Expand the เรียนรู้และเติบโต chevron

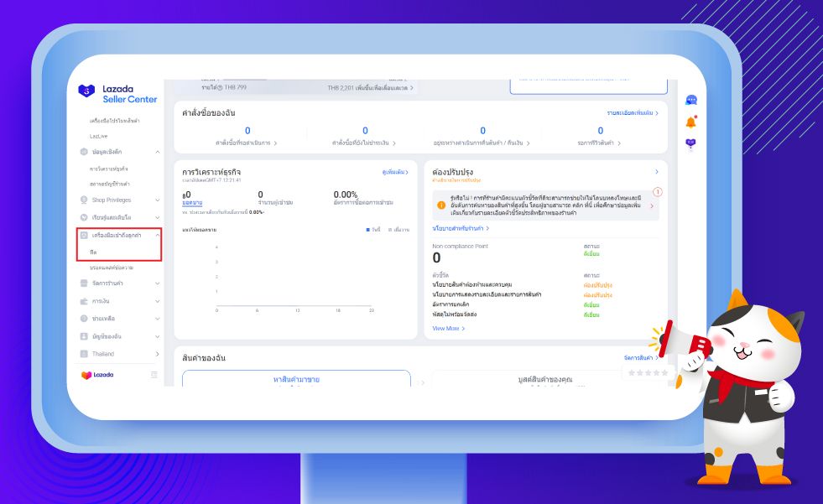158,218
